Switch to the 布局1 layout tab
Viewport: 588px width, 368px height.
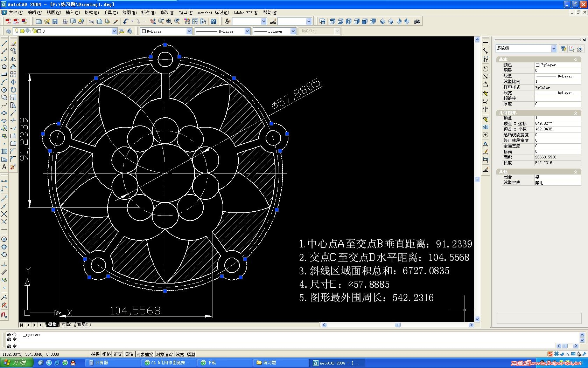(x=66, y=325)
